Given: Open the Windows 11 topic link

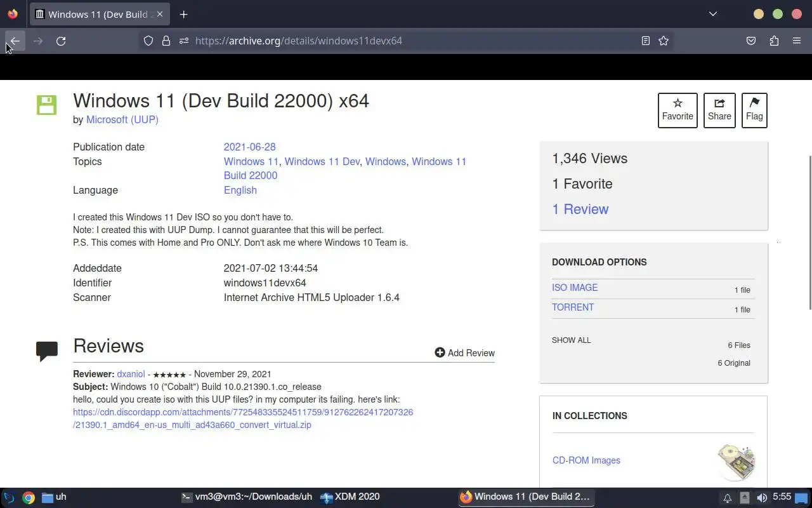Looking at the screenshot, I should [251, 161].
